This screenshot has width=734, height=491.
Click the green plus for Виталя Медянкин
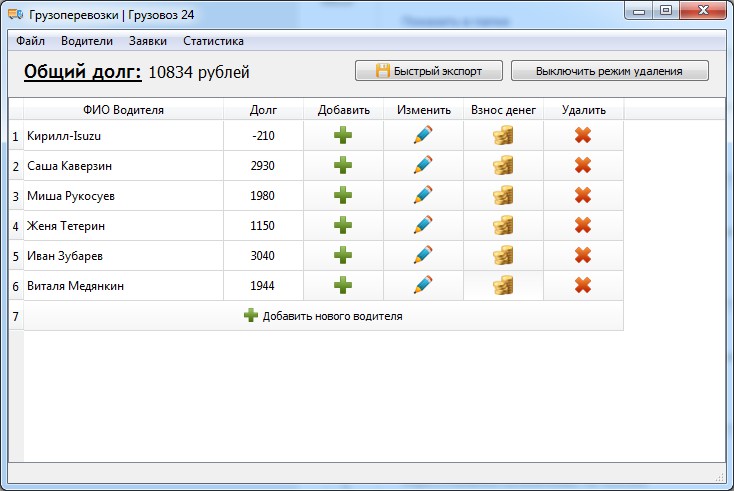point(343,286)
